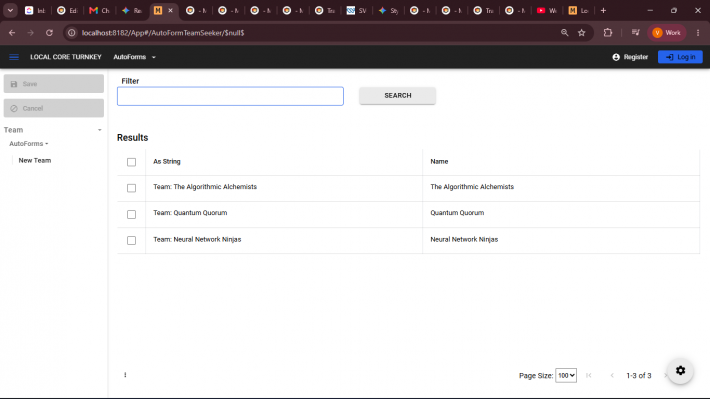Check the Quantum Quorum row
The height and width of the screenshot is (399, 710).
click(x=131, y=214)
